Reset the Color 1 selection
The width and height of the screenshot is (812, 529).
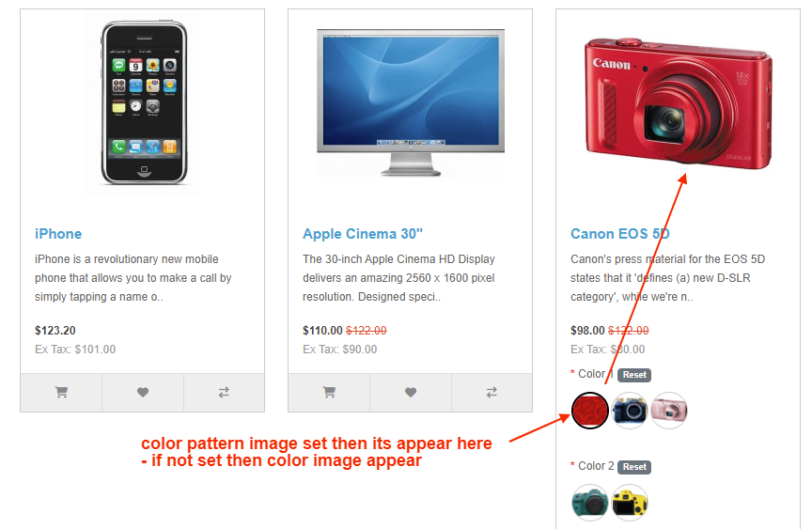pyautogui.click(x=634, y=375)
